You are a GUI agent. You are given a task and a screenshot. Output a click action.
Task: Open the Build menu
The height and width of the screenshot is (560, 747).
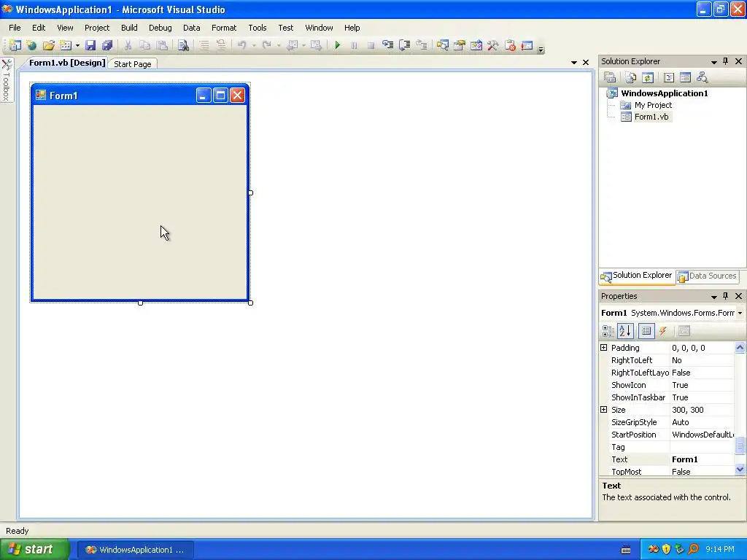click(129, 28)
